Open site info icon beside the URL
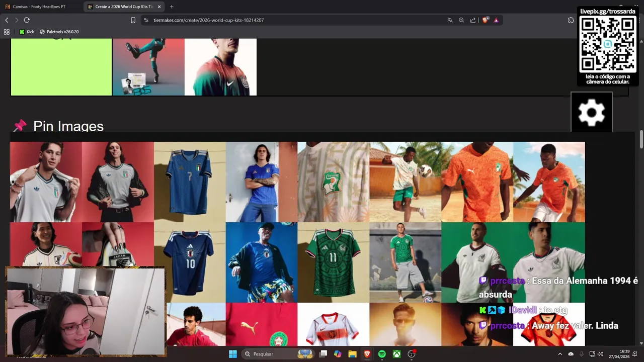 [146, 20]
